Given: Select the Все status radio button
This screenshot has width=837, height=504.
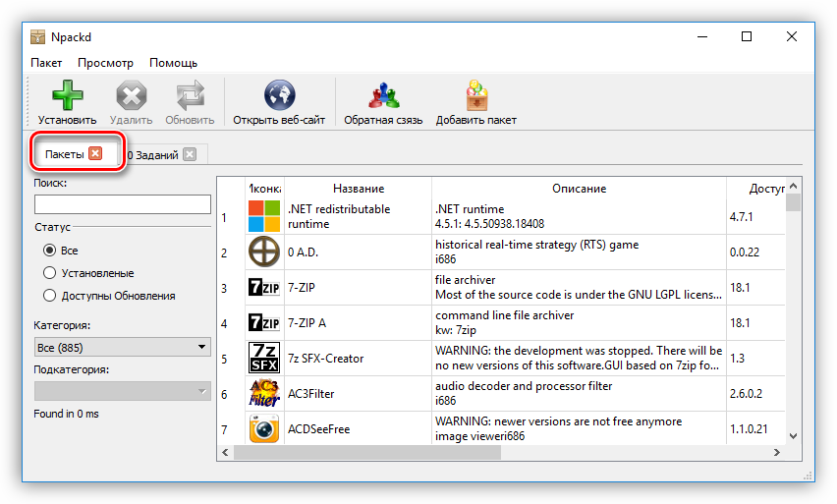Looking at the screenshot, I should click(49, 251).
